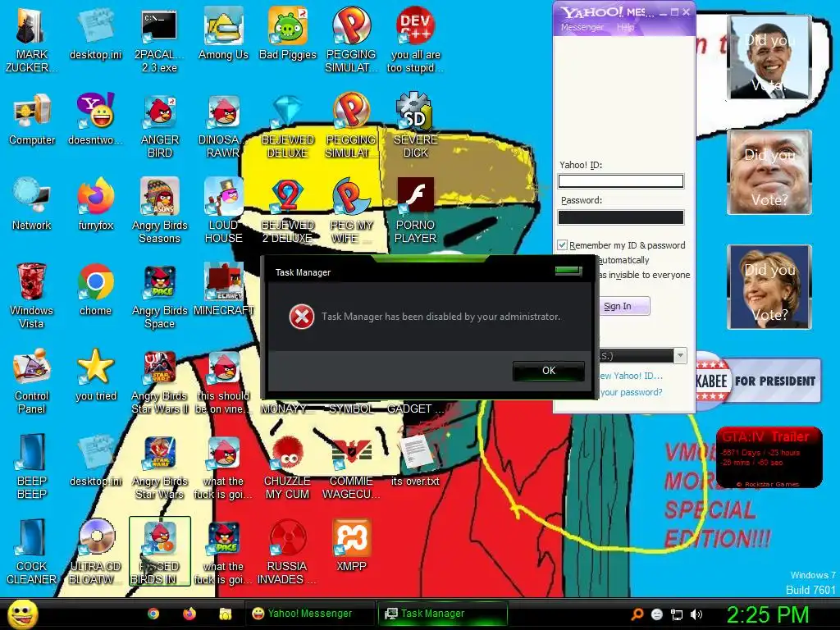The image size is (840, 630).
Task: Click the network tray icon
Action: click(677, 614)
